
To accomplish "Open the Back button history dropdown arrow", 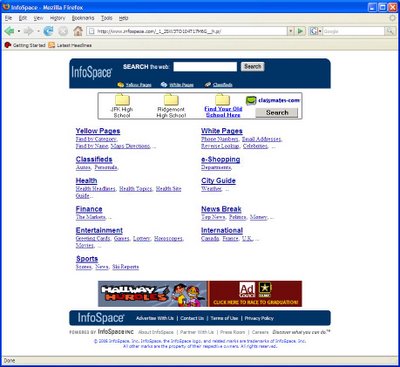I will pyautogui.click(x=19, y=31).
